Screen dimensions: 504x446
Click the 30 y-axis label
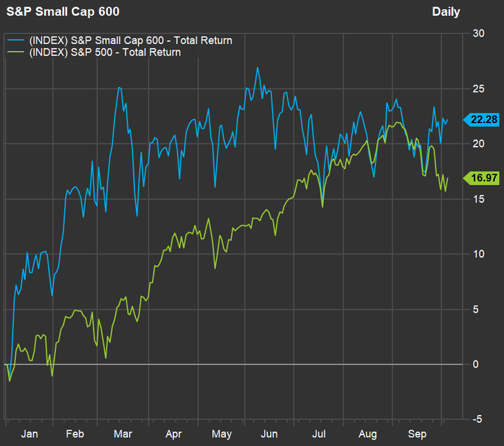[x=478, y=33]
